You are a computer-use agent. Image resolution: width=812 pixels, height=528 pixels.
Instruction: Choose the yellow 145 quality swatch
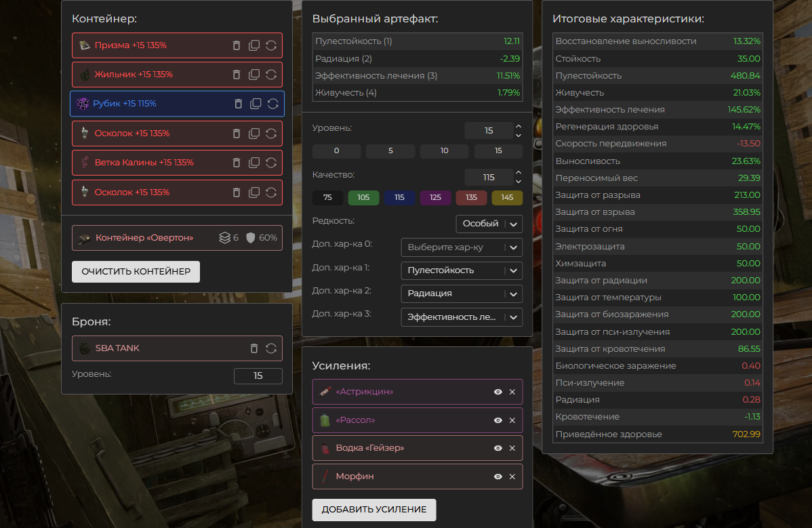click(x=507, y=198)
